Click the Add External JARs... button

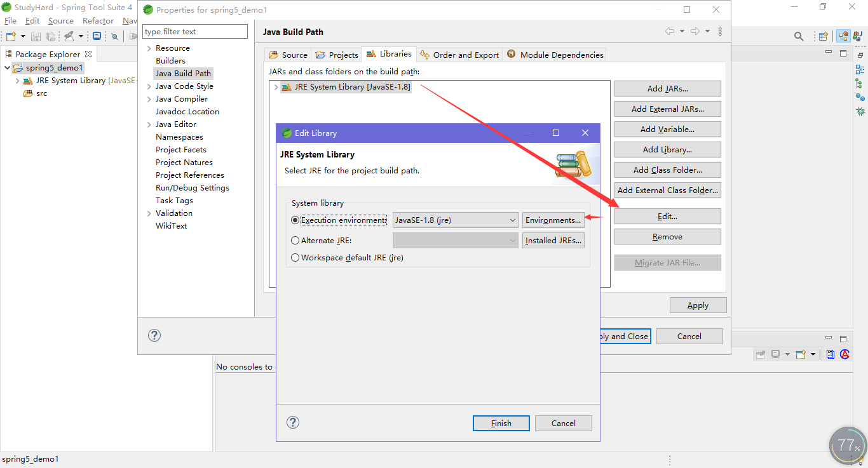(667, 109)
